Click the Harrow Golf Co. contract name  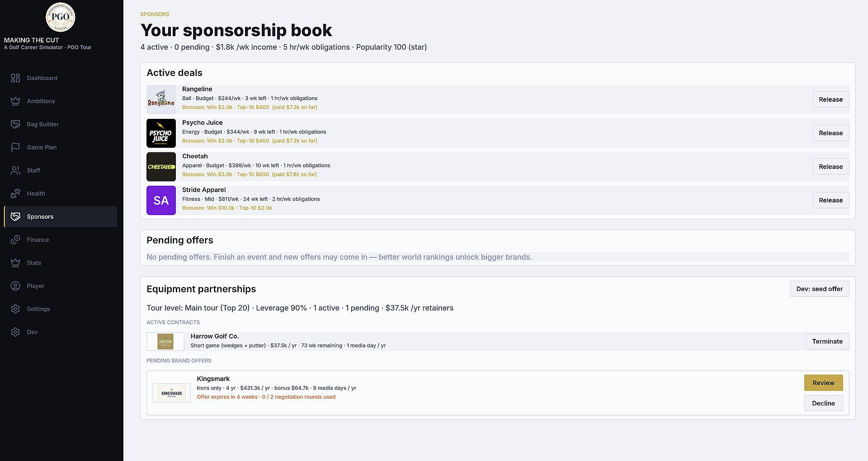(215, 336)
